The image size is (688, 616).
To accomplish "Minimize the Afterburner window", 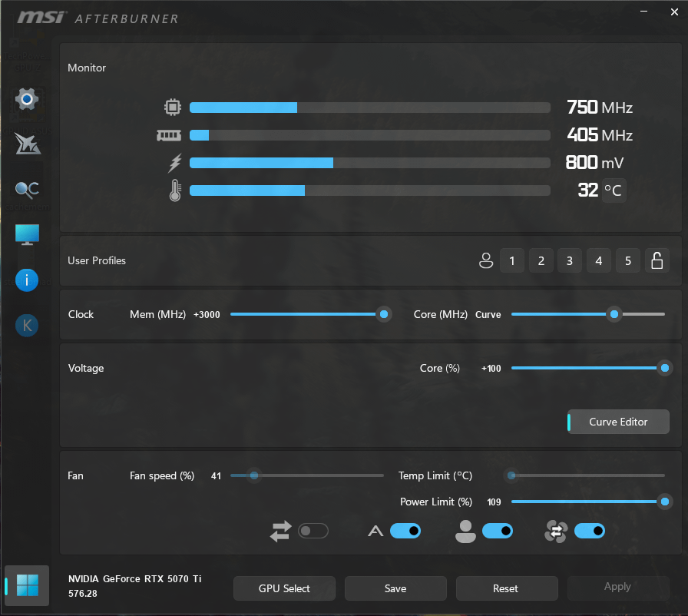I will (643, 12).
